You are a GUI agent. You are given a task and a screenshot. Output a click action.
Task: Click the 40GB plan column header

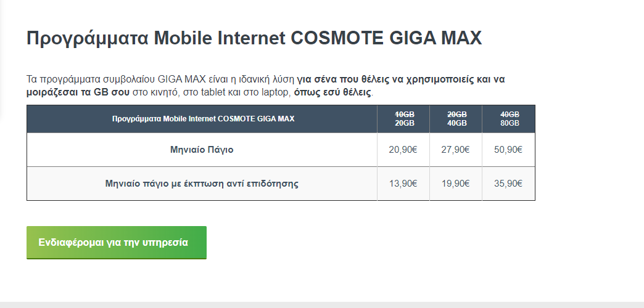pyautogui.click(x=456, y=119)
